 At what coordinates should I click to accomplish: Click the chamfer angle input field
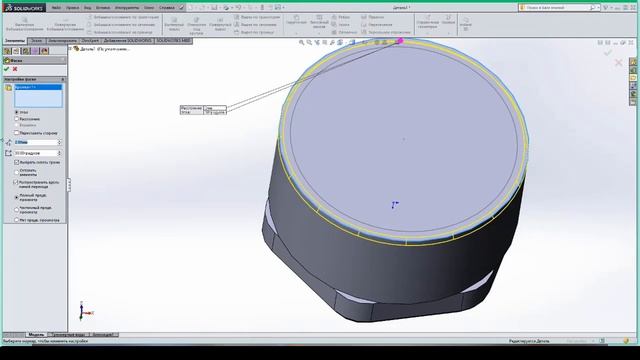(x=36, y=153)
